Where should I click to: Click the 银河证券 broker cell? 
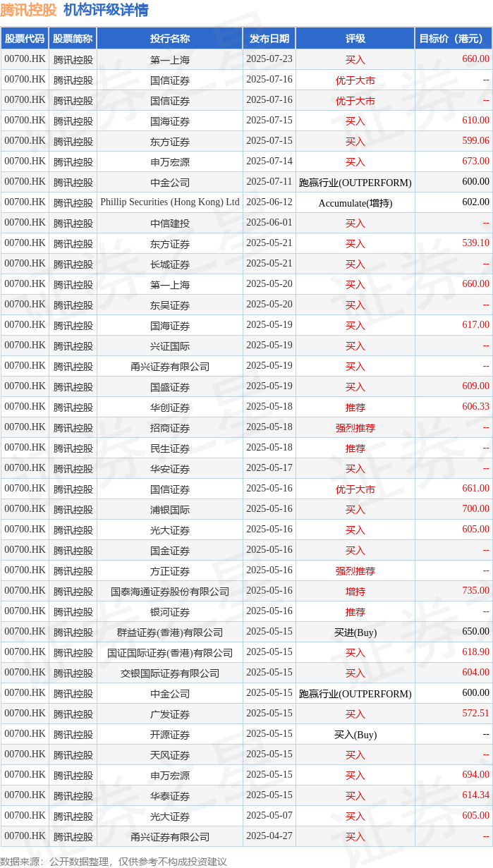pos(170,612)
